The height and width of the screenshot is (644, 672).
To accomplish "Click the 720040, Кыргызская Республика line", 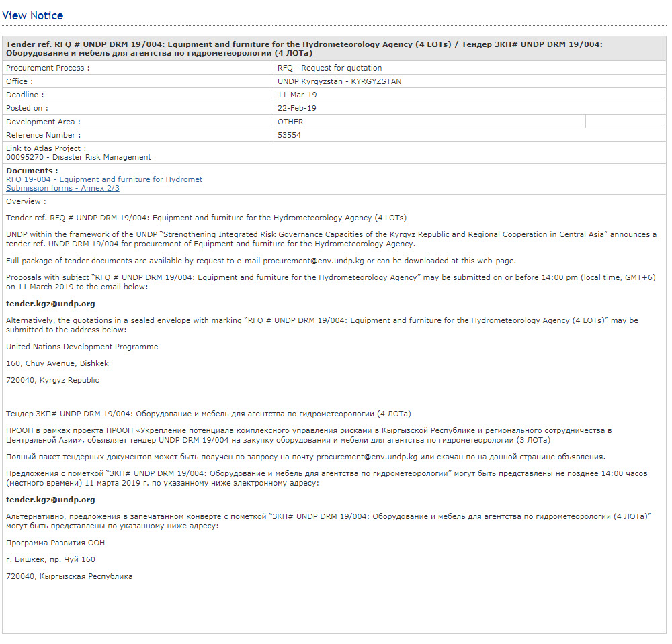I will click(x=69, y=576).
